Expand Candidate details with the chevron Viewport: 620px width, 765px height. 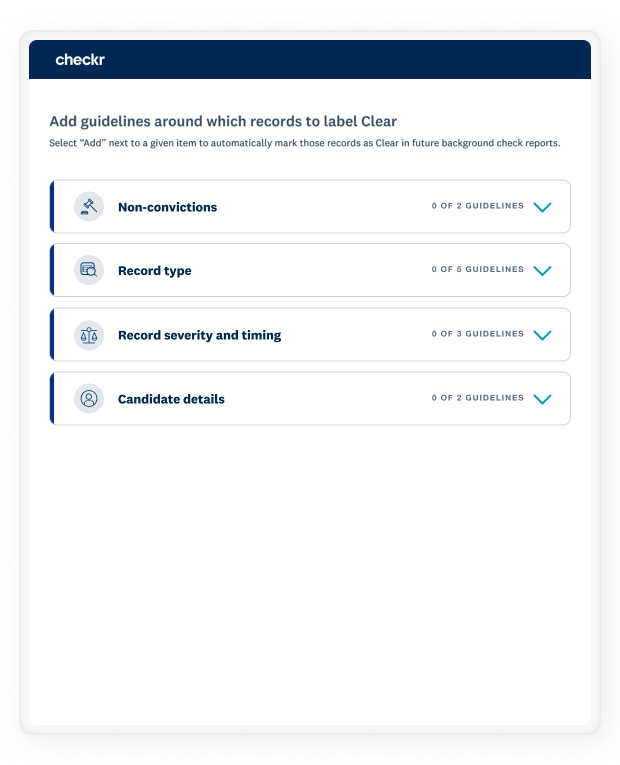point(542,399)
